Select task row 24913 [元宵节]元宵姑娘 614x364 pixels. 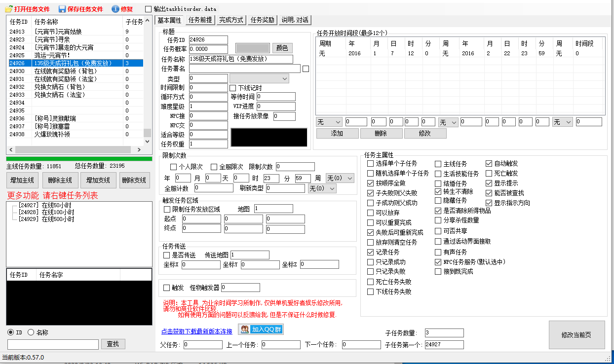pos(76,32)
